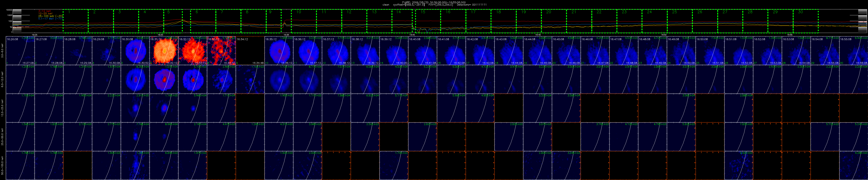The width and height of the screenshot is (868, 180).
Task: Select interval 15 box in light curve
Action: click(x=428, y=21)
